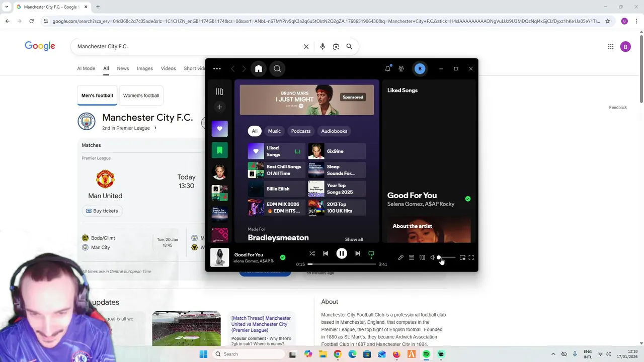Open the play queue icon

tap(412, 257)
